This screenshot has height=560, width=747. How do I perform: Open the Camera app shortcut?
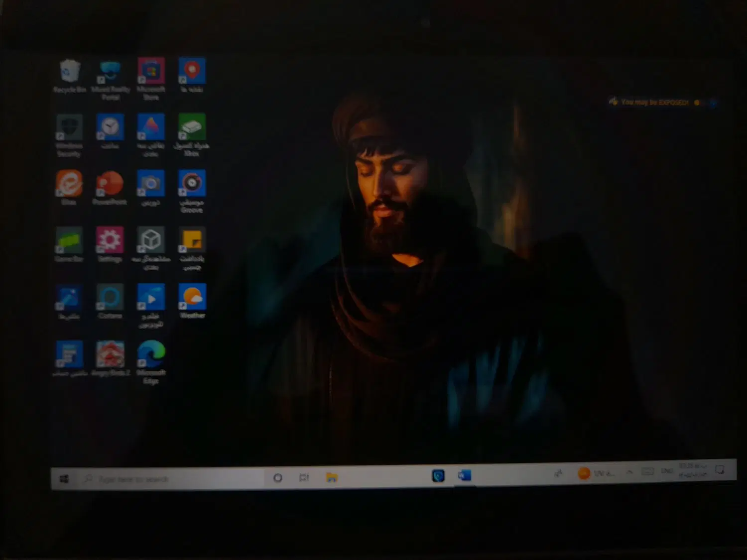pyautogui.click(x=150, y=188)
